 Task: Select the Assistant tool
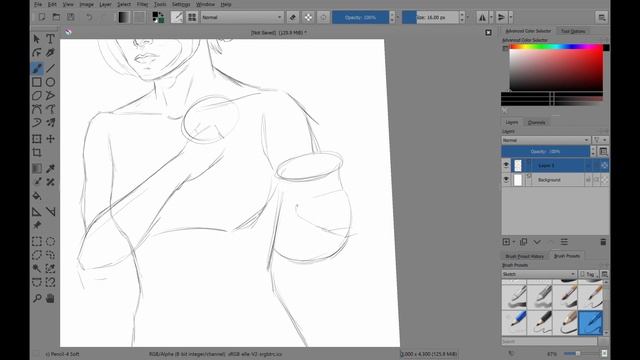coord(37,211)
